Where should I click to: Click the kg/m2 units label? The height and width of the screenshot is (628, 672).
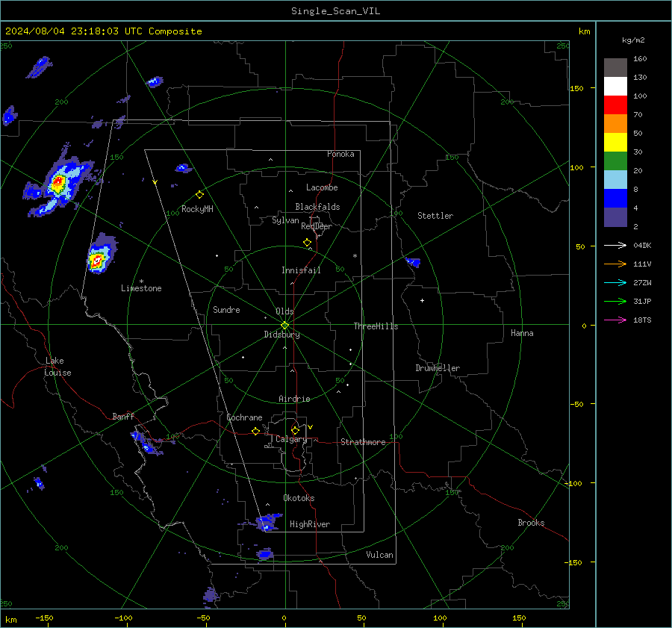[x=633, y=40]
